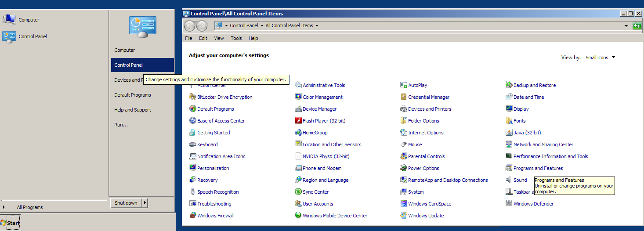Click the BitLocker Drive Encryption icon
The width and height of the screenshot is (644, 231).
pyautogui.click(x=193, y=97)
